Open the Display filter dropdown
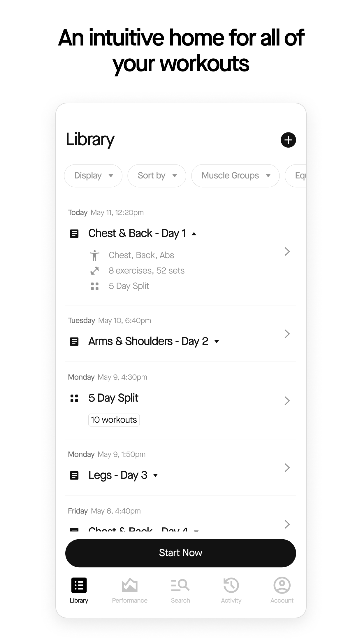 click(x=93, y=176)
